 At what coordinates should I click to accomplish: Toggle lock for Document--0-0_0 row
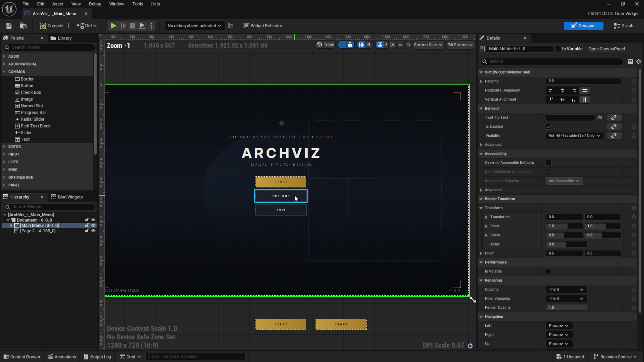tap(87, 220)
